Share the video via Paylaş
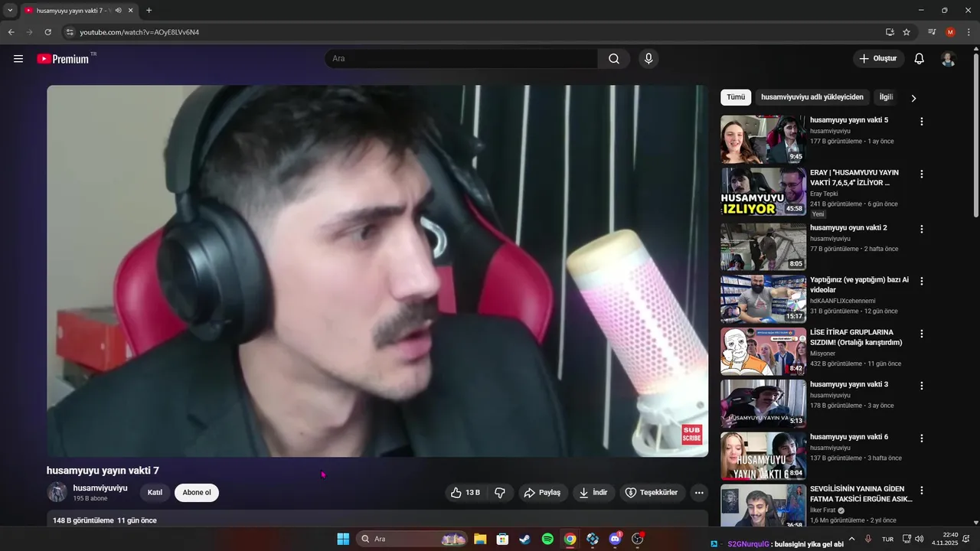This screenshot has height=551, width=980. tap(542, 493)
